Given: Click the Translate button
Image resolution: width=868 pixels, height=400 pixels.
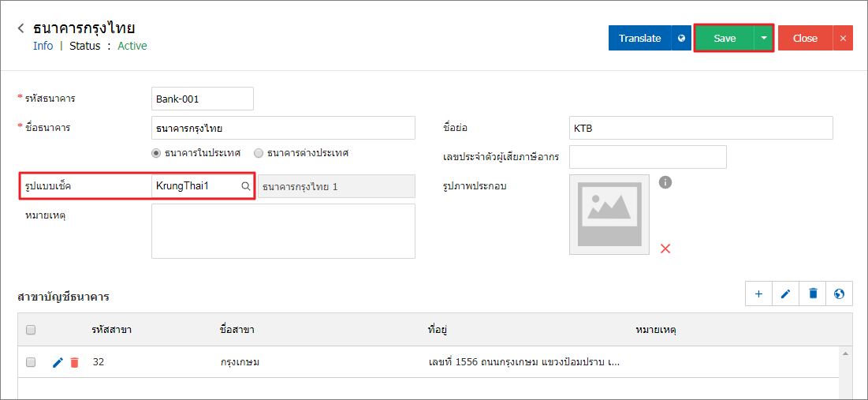Looking at the screenshot, I should pos(640,38).
